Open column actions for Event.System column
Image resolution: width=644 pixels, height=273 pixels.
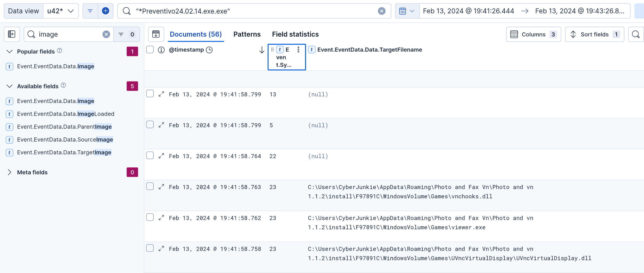point(298,50)
